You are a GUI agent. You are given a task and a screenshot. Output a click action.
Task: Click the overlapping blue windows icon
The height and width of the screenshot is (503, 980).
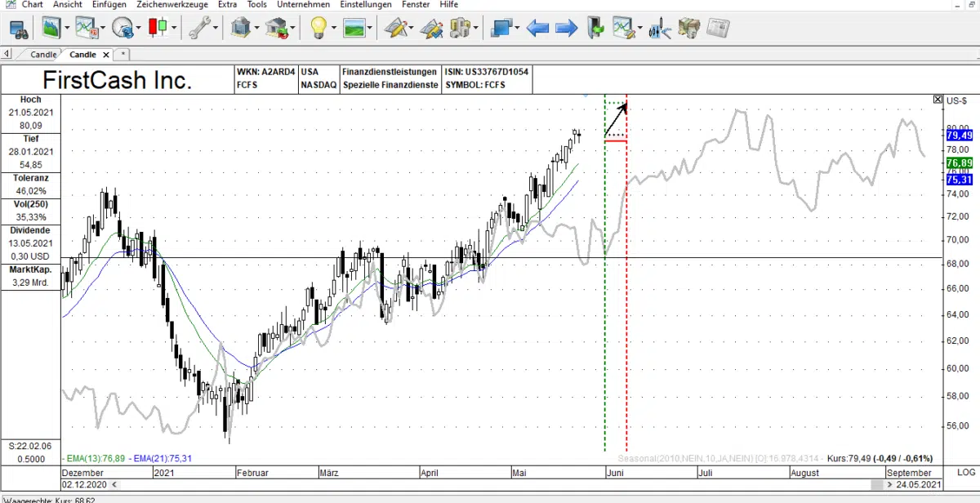(x=501, y=29)
